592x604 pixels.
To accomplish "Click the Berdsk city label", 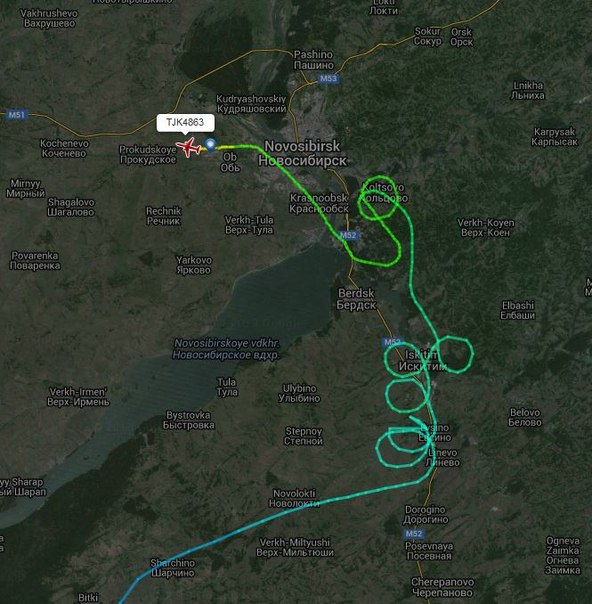I will coord(356,299).
